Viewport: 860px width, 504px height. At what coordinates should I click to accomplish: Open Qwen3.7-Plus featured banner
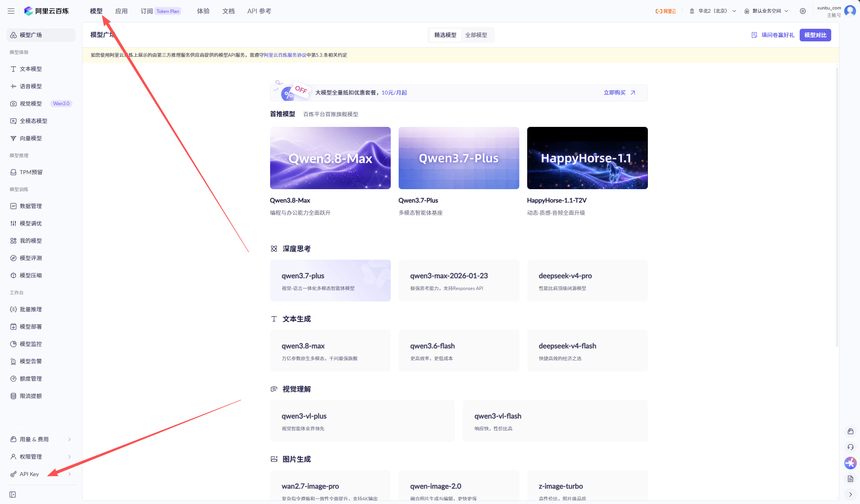[x=459, y=158]
